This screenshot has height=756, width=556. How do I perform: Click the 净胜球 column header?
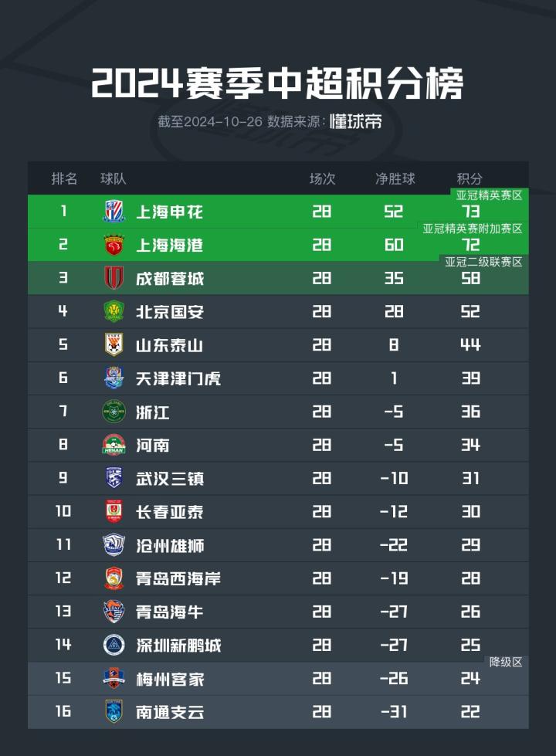[395, 178]
